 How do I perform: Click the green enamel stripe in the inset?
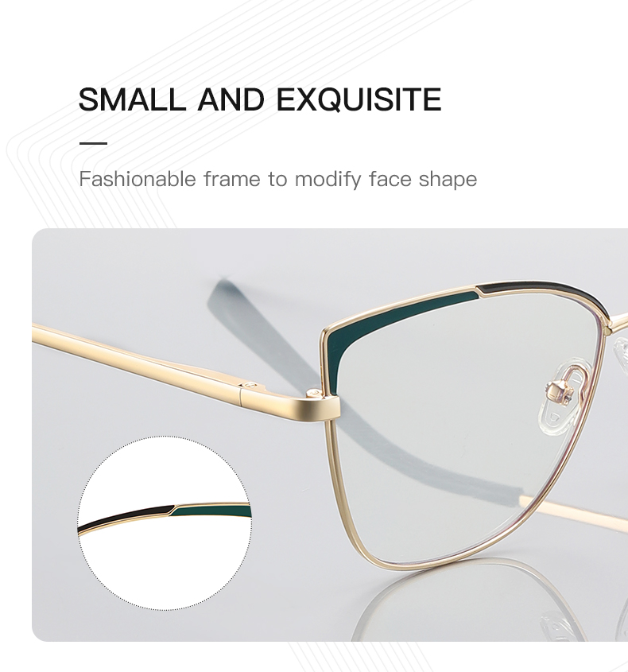click(211, 511)
